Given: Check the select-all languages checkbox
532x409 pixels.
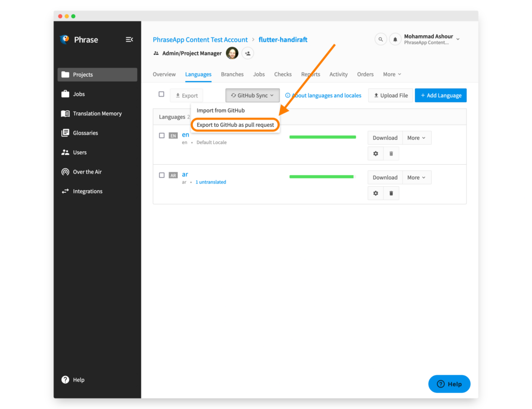Looking at the screenshot, I should [x=162, y=95].
